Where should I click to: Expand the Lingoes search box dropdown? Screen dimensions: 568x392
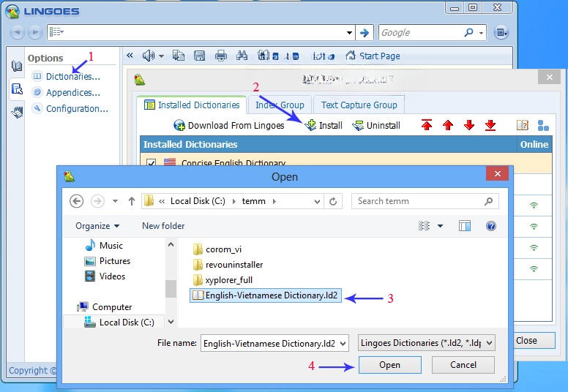(x=349, y=33)
